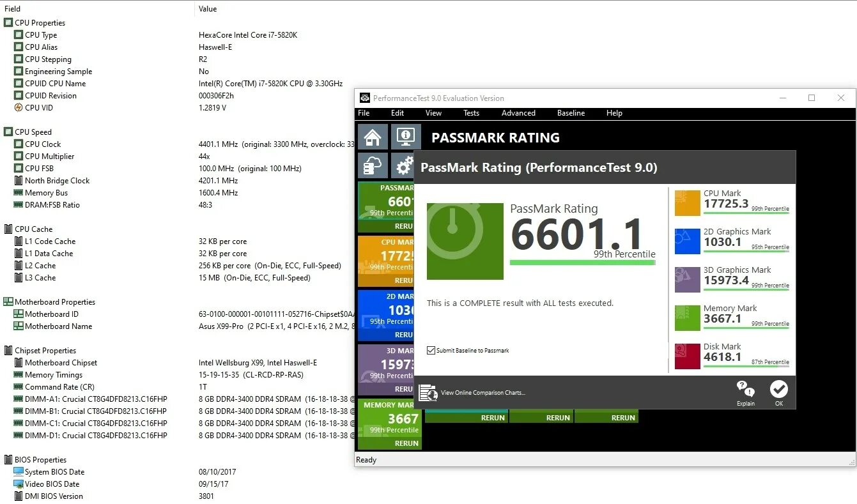Image resolution: width=857 pixels, height=504 pixels.
Task: Open the Advanced menu
Action: 518,113
